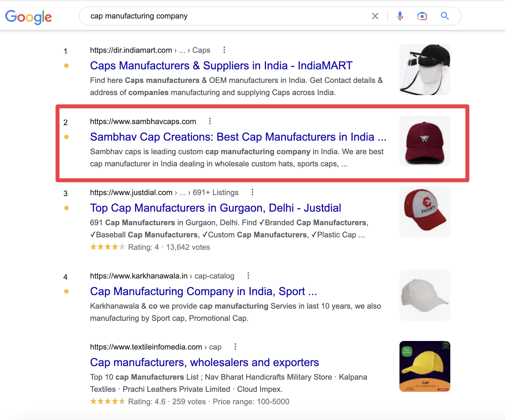Visit 'Top Cap Manufacturers in Gurgaon, Delhi' link
This screenshot has width=505, height=420.
coord(215,208)
